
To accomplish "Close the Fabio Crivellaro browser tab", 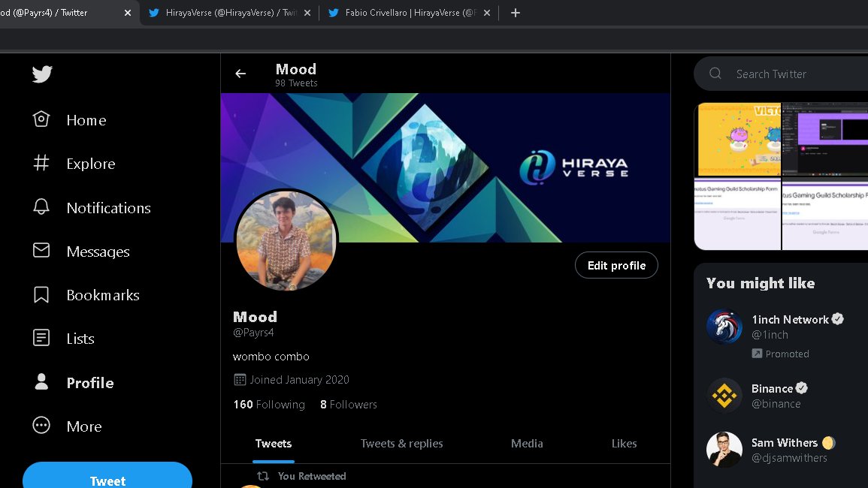I will click(486, 12).
